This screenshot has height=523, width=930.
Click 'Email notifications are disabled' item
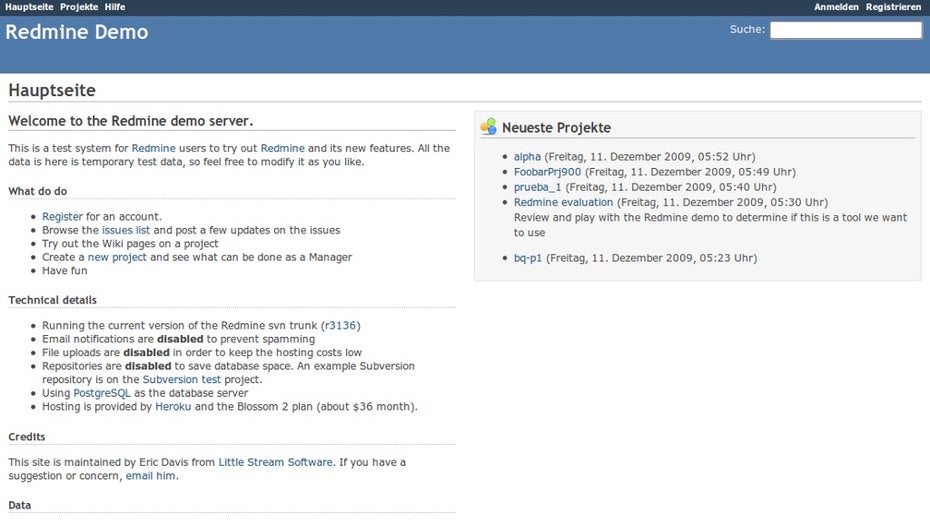(179, 339)
